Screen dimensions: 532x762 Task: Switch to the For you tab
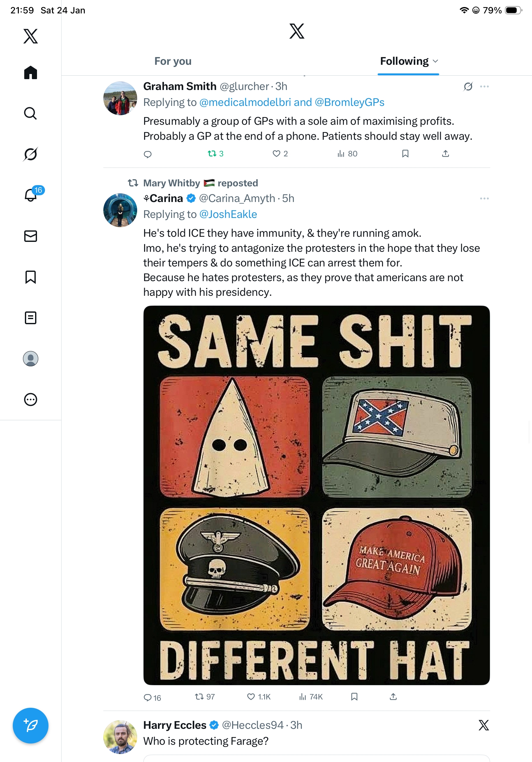pyautogui.click(x=173, y=61)
